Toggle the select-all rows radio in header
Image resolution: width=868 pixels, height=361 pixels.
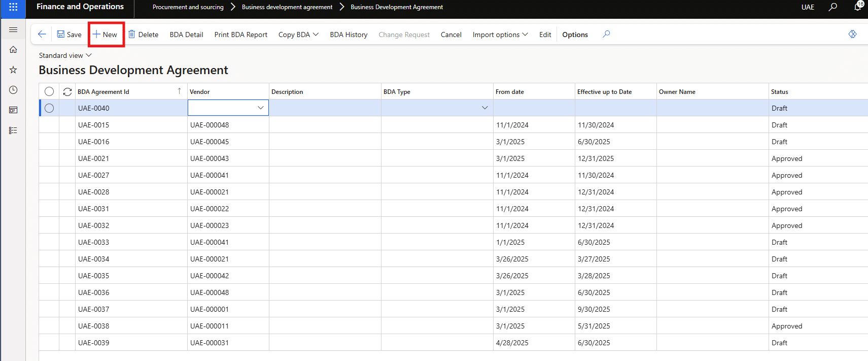click(x=49, y=91)
